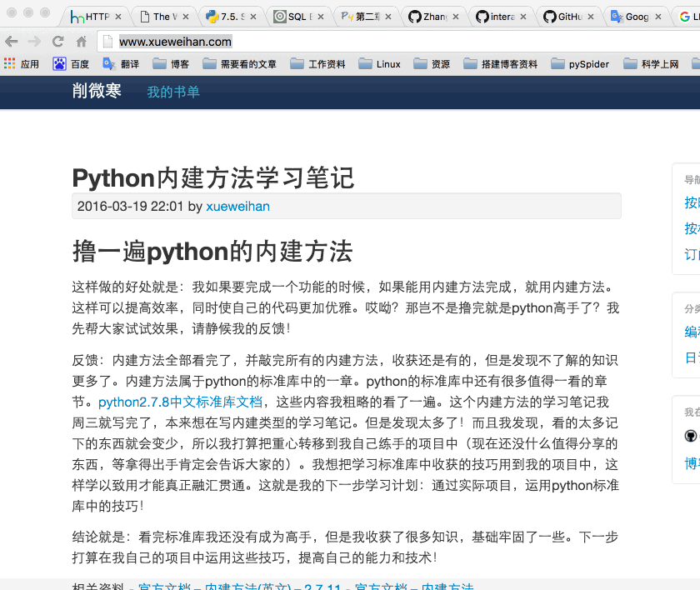Viewport: 700px width, 590px height.
Task: Close the 第二章 tab
Action: click(x=388, y=17)
